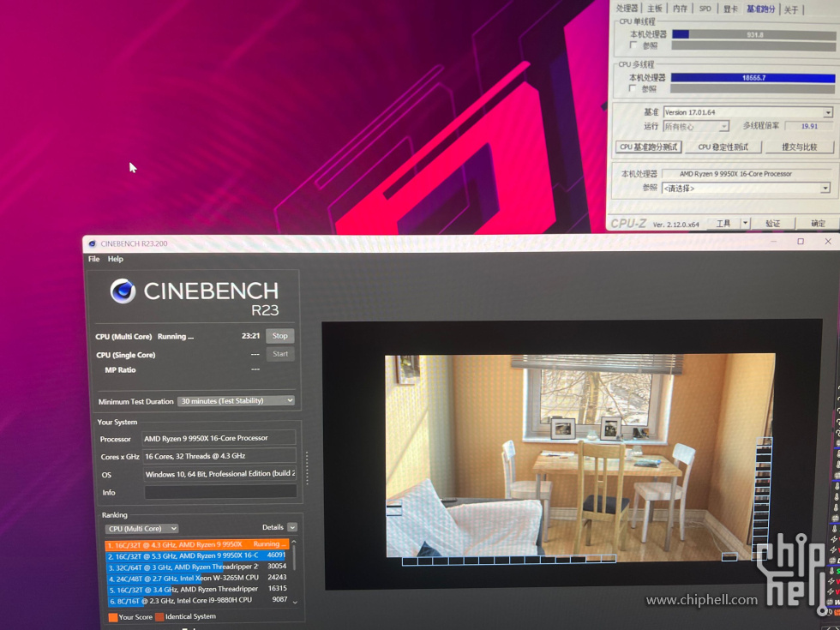Click the CPU 基准跑分测试 button
The width and height of the screenshot is (840, 630).
point(648,147)
